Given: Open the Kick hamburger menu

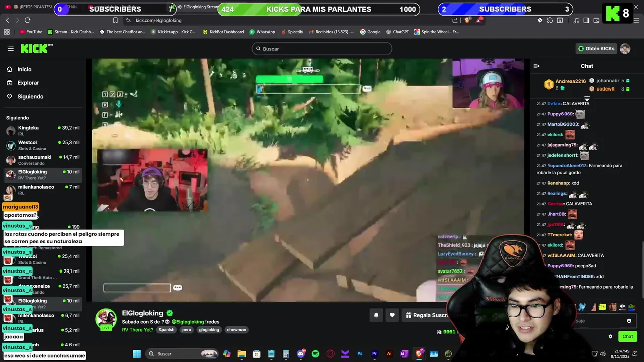Looking at the screenshot, I should click(11, 49).
